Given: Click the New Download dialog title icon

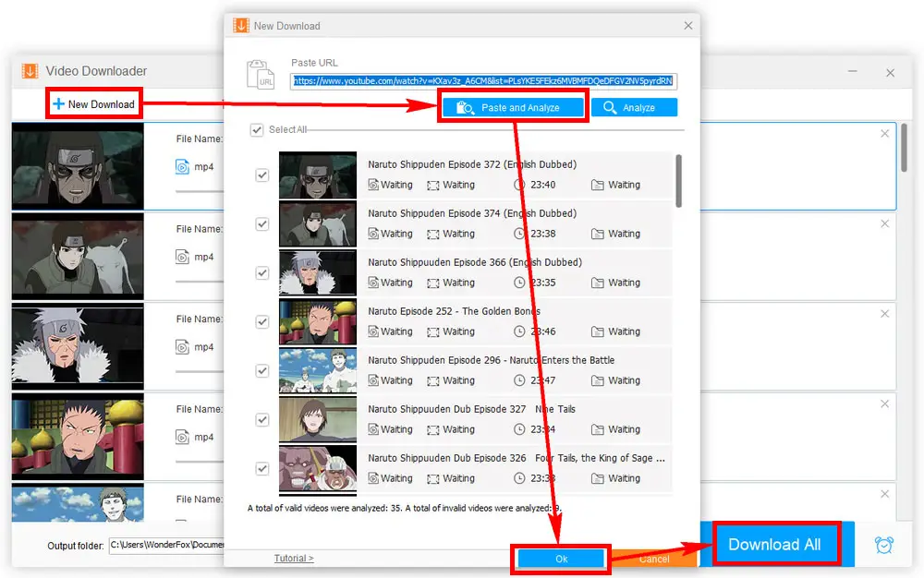Looking at the screenshot, I should [x=241, y=25].
